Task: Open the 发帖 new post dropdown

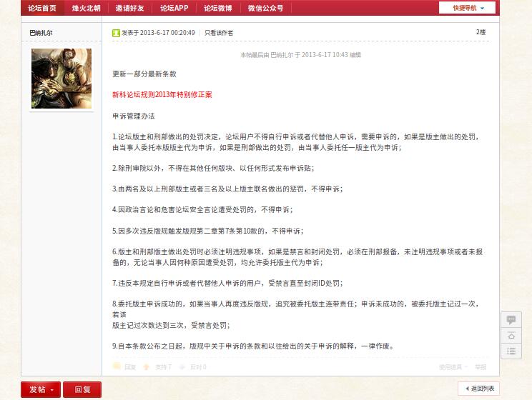Action: pos(41,389)
